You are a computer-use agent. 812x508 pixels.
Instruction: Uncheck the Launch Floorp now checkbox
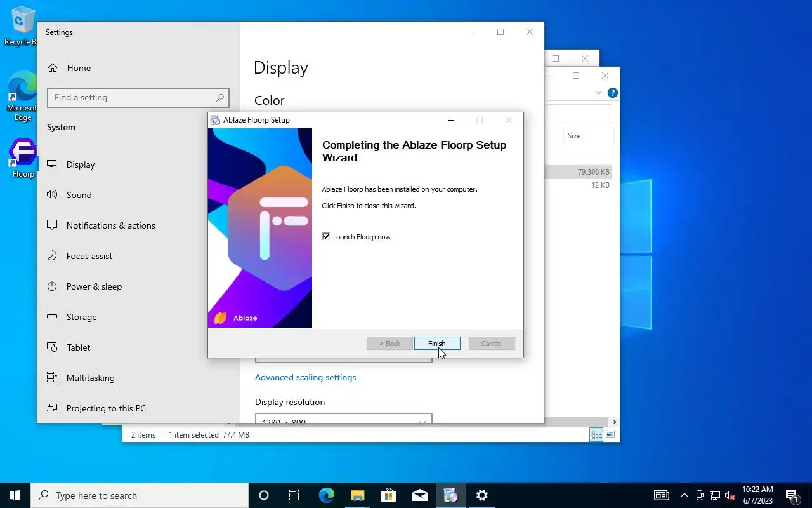pyautogui.click(x=326, y=237)
